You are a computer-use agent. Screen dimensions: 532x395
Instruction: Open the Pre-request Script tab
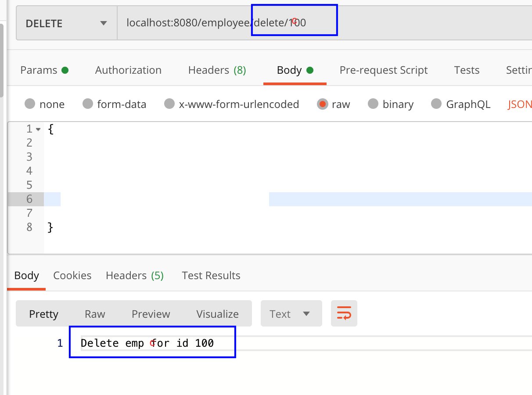[x=384, y=70]
